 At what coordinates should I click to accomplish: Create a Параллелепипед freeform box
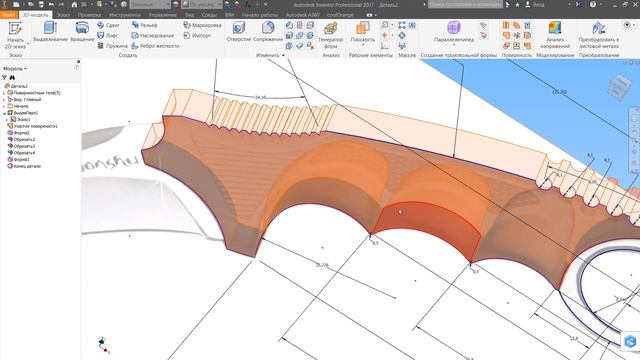click(454, 32)
